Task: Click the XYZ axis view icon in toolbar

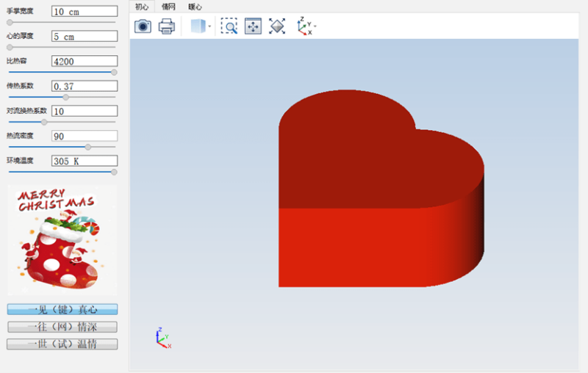Action: 304,26
